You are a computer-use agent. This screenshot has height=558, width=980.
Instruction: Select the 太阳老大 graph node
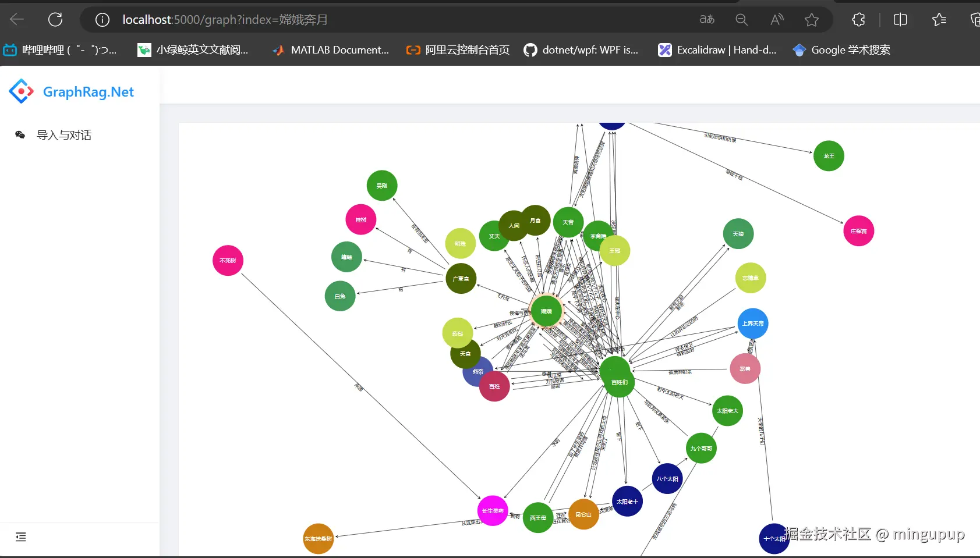click(727, 411)
